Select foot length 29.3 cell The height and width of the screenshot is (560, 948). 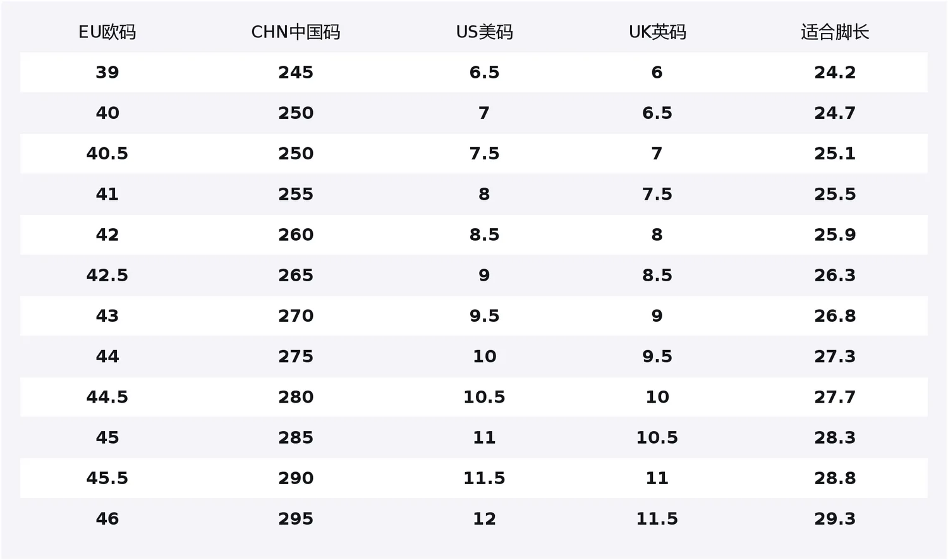point(835,519)
